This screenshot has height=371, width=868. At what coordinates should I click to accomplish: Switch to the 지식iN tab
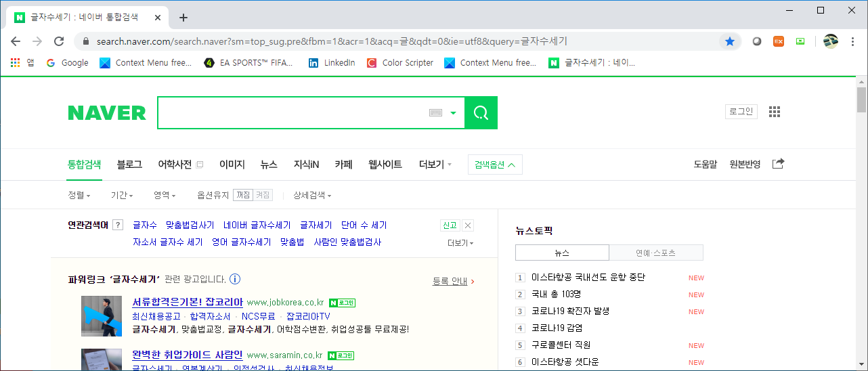point(306,164)
